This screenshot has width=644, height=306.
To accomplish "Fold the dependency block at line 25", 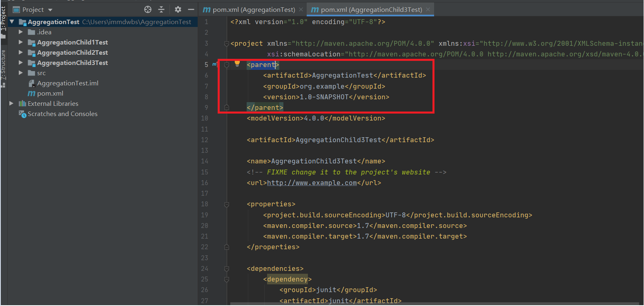I will pyautogui.click(x=227, y=279).
